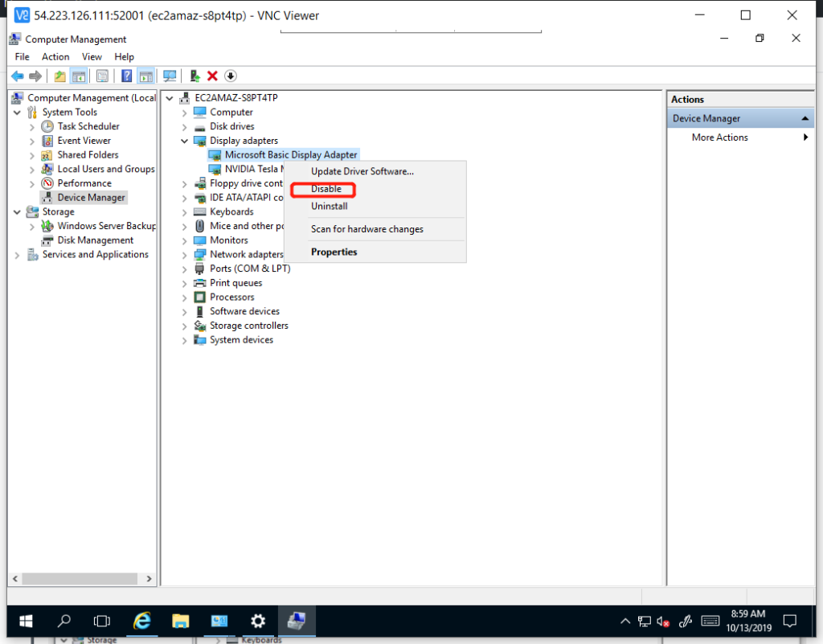This screenshot has width=823, height=644.
Task: Click the Update driver software toolbar icon
Action: click(x=194, y=76)
